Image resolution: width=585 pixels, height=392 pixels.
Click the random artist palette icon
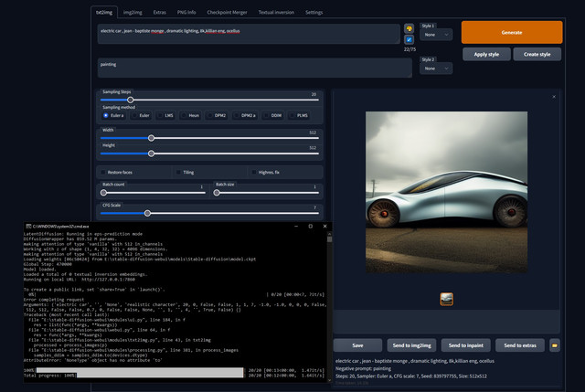tap(409, 28)
